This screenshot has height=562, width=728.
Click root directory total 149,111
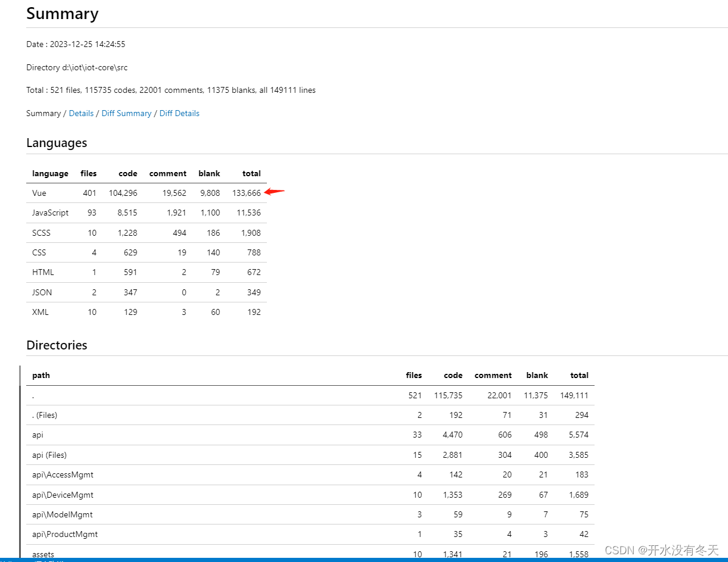(x=574, y=395)
